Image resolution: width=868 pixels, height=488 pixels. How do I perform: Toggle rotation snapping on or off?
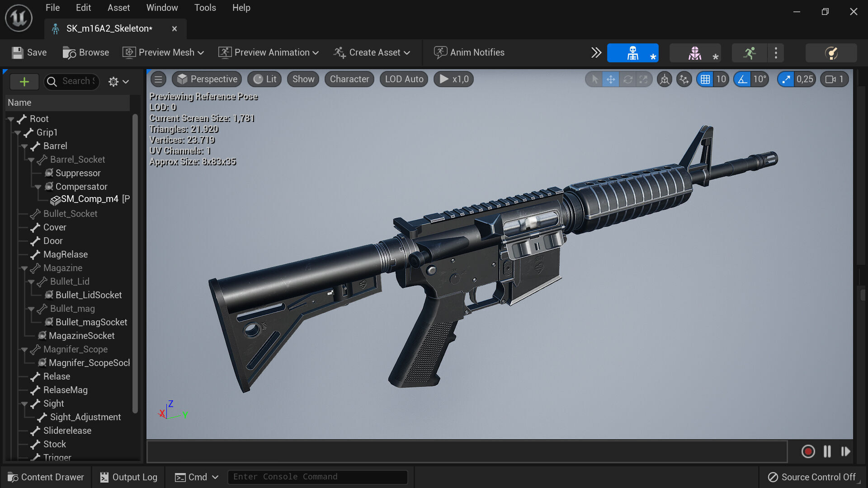(x=742, y=80)
